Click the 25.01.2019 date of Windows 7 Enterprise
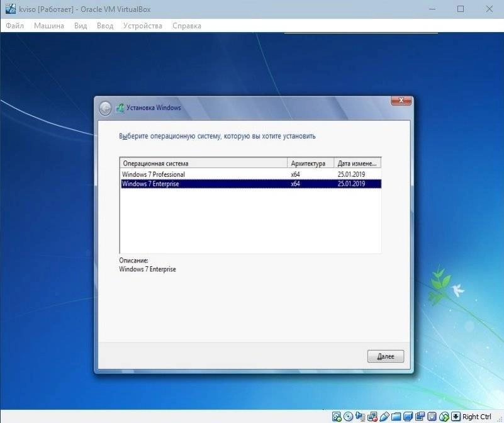Screen dimensions: 504x423 coord(351,184)
